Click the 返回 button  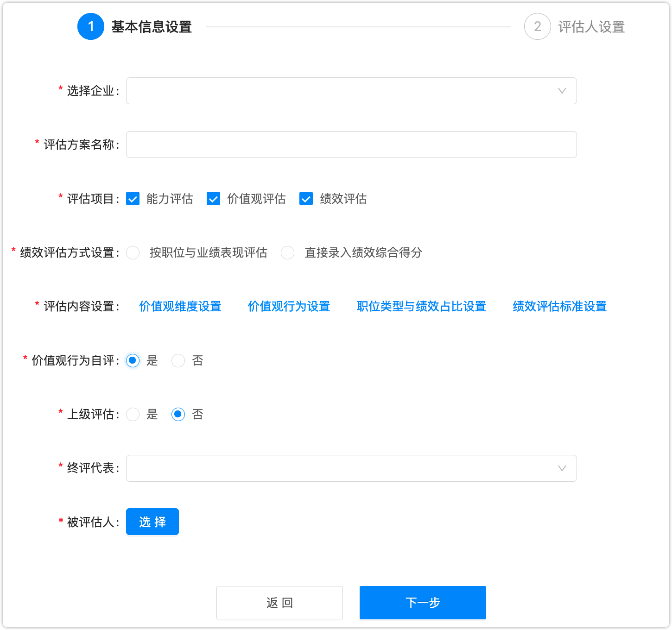279,603
